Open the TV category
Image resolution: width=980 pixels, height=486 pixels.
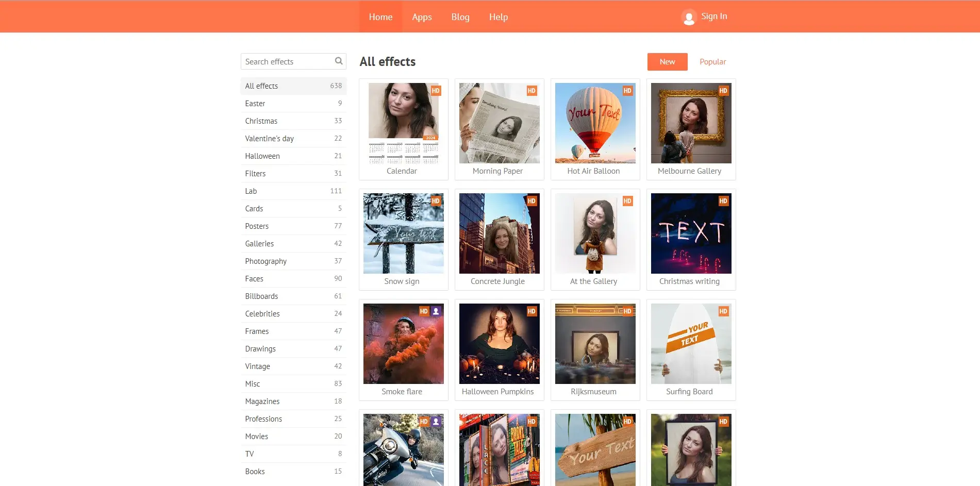[x=293, y=454]
